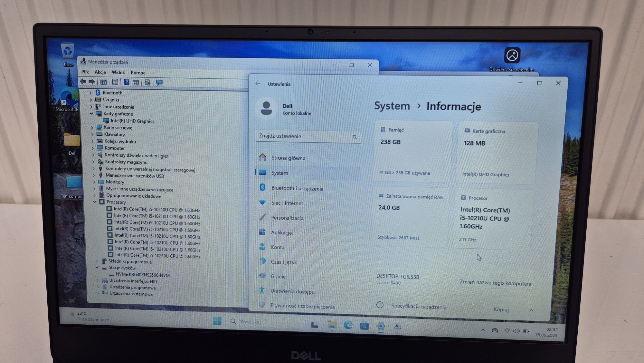Expand the Bluetooth device category
This screenshot has width=644, height=363.
tap(90, 93)
